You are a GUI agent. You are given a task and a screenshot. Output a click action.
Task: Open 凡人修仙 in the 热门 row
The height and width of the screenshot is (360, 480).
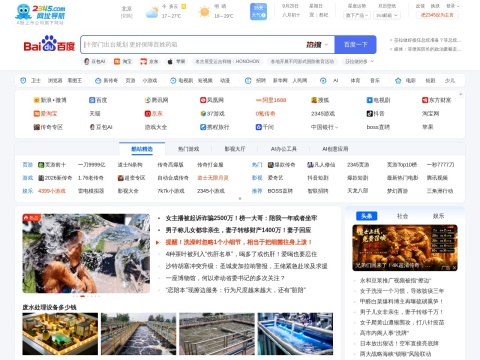(x=321, y=165)
